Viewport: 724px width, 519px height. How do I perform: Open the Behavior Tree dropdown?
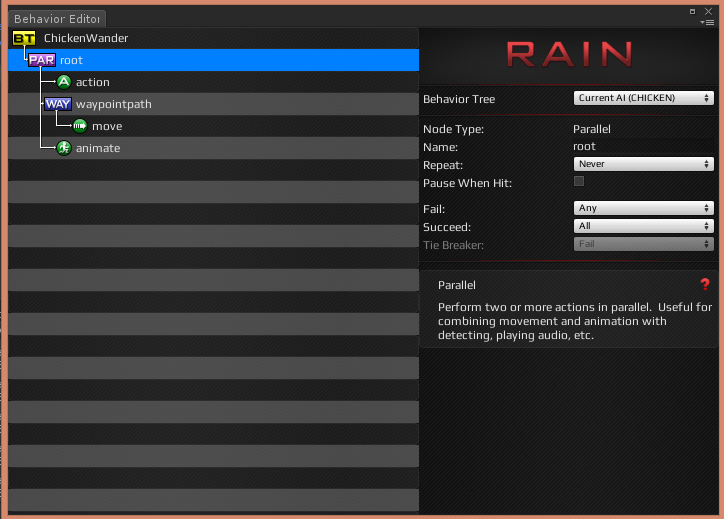tap(643, 98)
